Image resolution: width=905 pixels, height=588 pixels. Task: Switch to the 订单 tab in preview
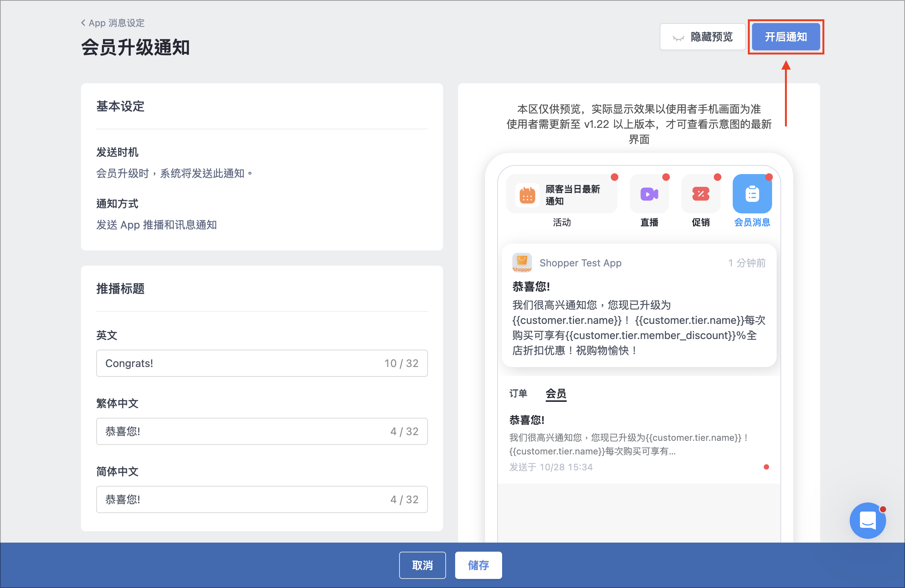(x=518, y=394)
